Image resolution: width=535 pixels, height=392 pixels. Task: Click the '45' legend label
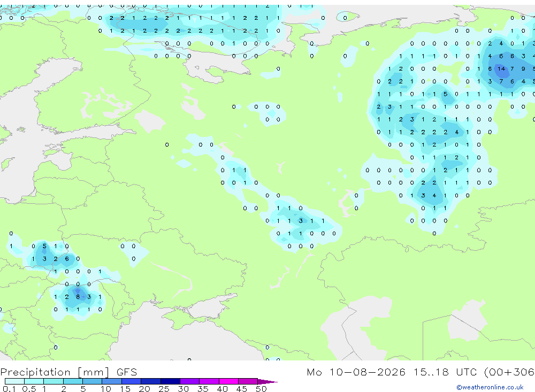[x=242, y=389]
